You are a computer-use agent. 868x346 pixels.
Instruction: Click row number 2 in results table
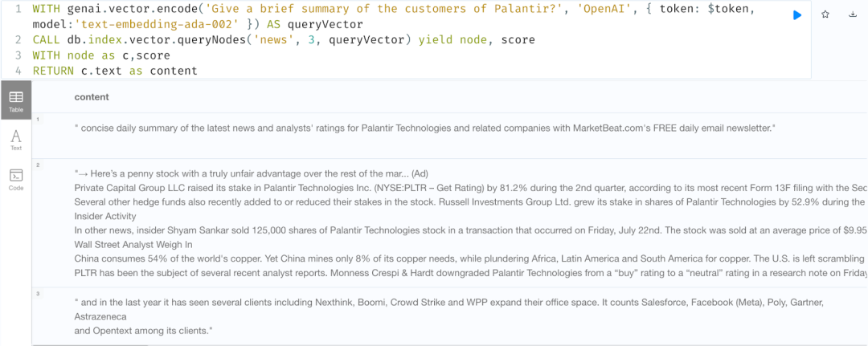click(37, 165)
